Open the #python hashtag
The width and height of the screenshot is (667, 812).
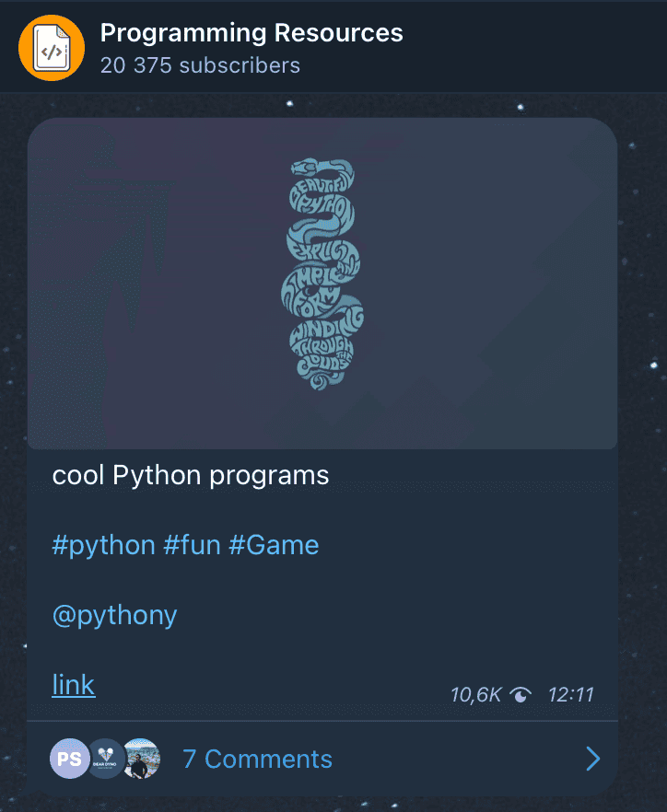(103, 545)
